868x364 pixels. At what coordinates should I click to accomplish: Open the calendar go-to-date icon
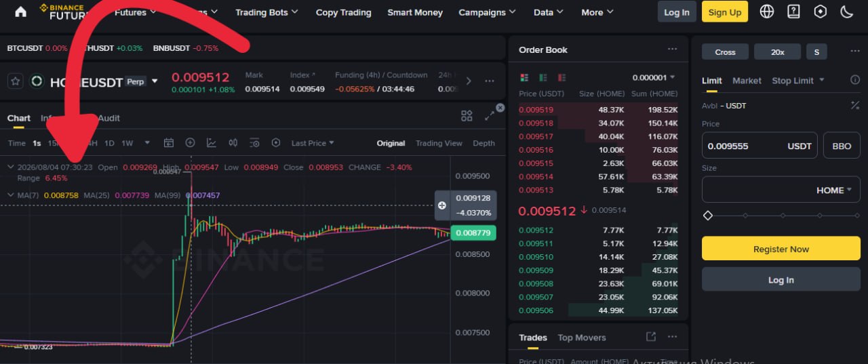169,143
